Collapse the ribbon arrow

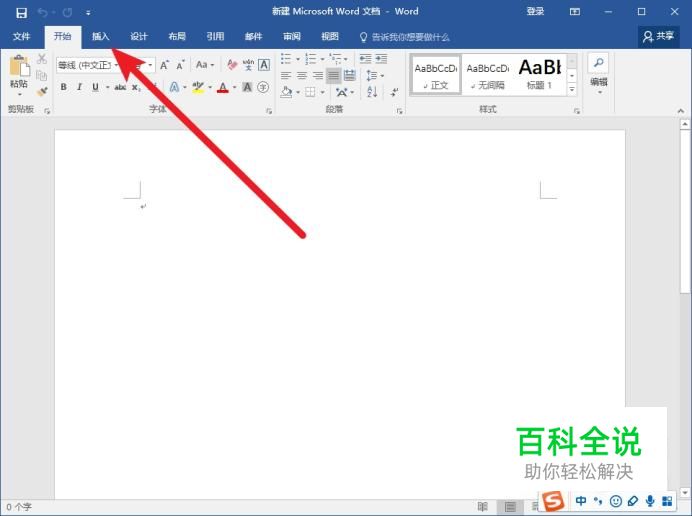coord(681,111)
